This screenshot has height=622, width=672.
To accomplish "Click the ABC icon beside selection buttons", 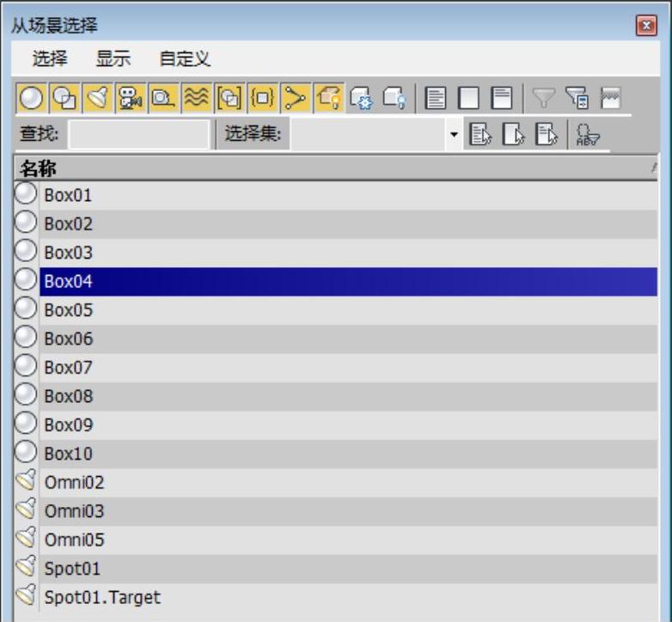I will point(589,134).
